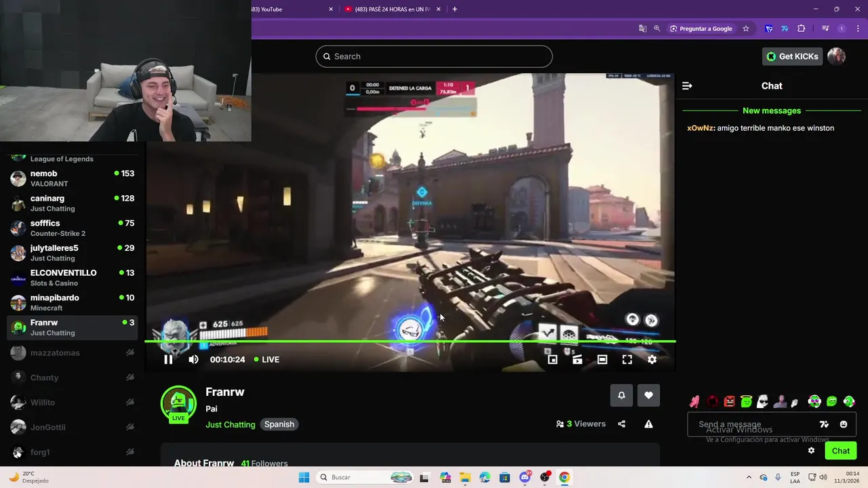Screen dimensions: 868x488
Task: Open offline channel Willito
Action: tap(72, 402)
